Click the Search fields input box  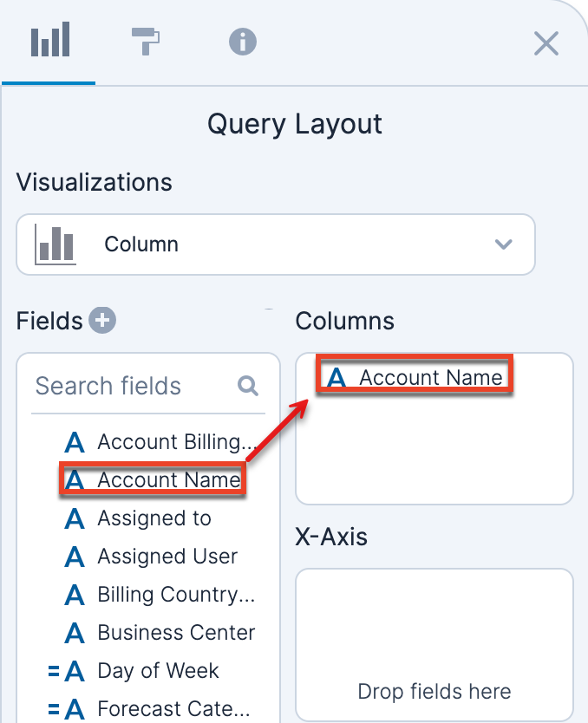click(130, 386)
